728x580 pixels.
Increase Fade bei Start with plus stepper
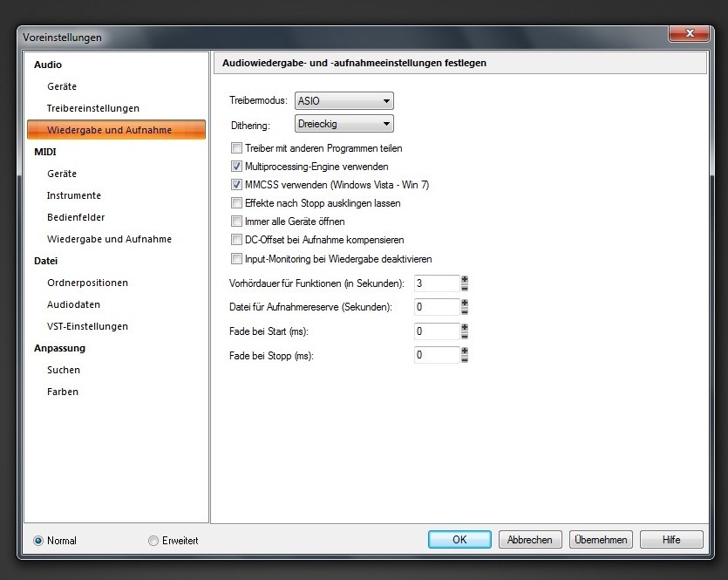tap(465, 327)
